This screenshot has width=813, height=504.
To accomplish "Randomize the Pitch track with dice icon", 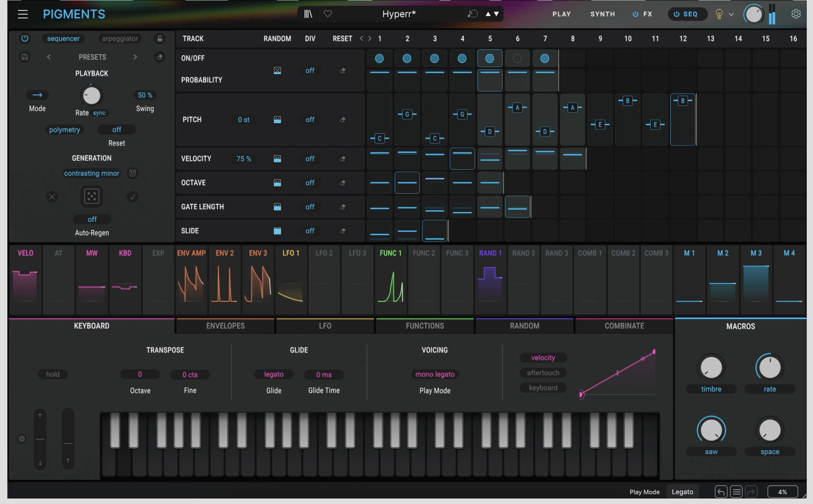I will pos(277,120).
